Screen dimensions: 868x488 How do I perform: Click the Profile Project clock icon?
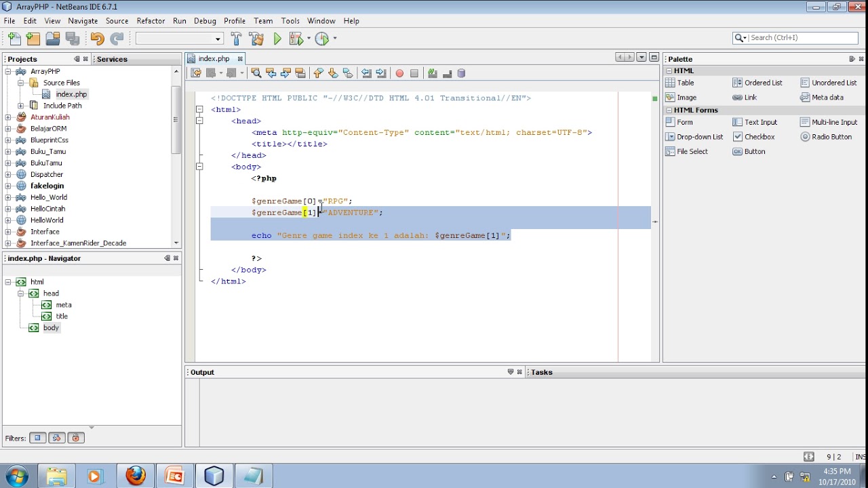pyautogui.click(x=321, y=39)
